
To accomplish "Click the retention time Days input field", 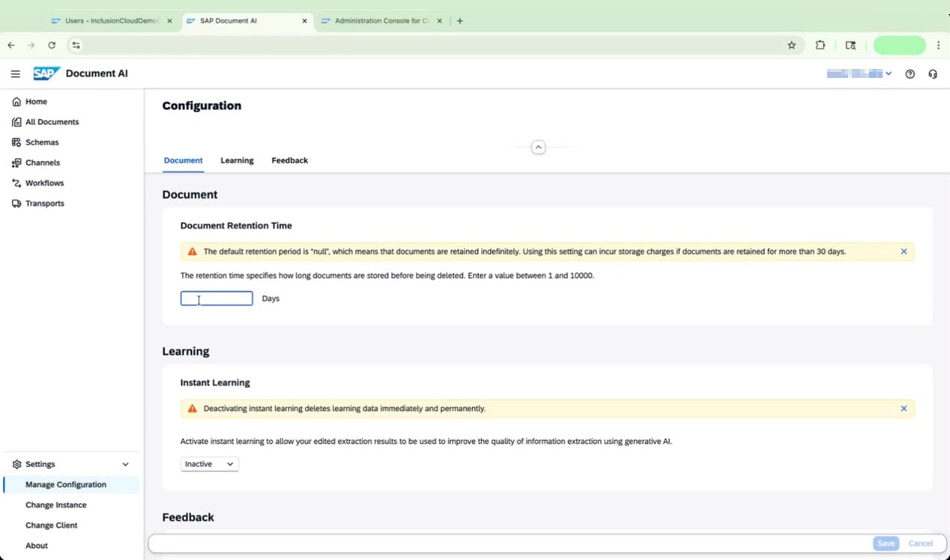I will [x=217, y=299].
